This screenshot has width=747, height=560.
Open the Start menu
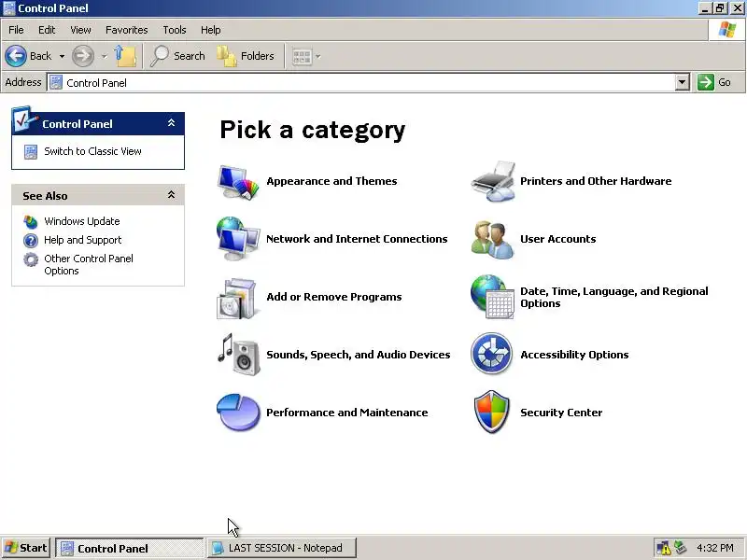click(x=25, y=548)
